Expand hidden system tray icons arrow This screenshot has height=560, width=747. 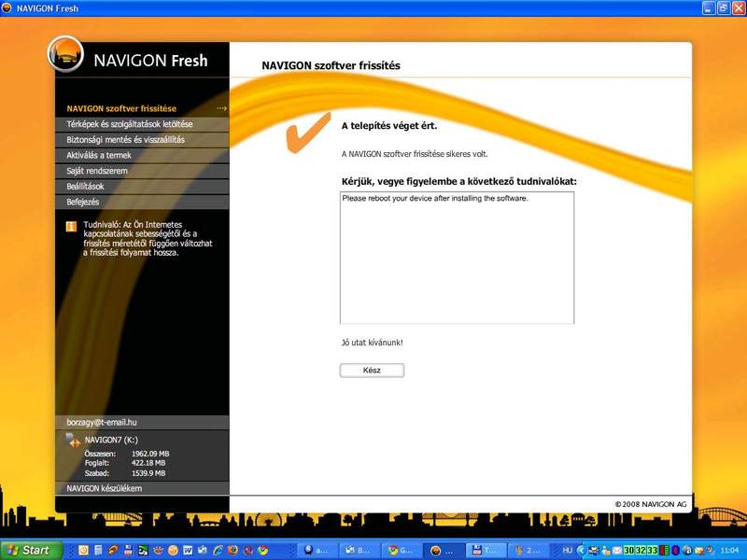click(581, 550)
